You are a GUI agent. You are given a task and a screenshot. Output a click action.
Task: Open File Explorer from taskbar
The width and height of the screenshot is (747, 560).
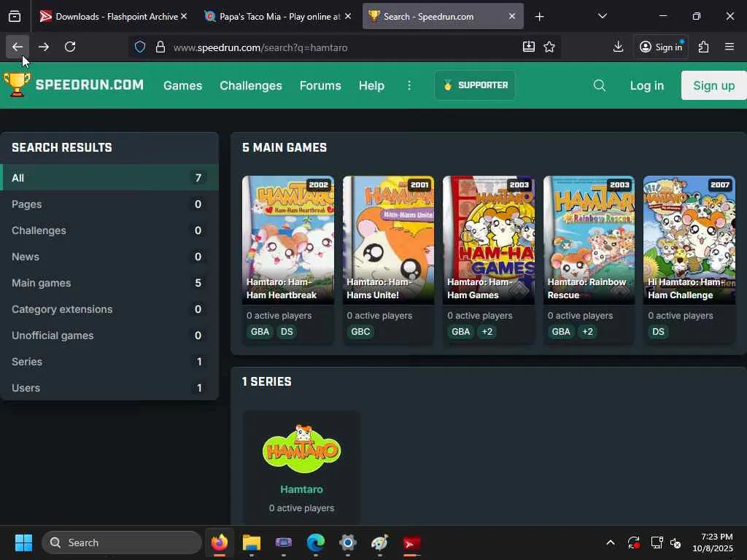[252, 542]
